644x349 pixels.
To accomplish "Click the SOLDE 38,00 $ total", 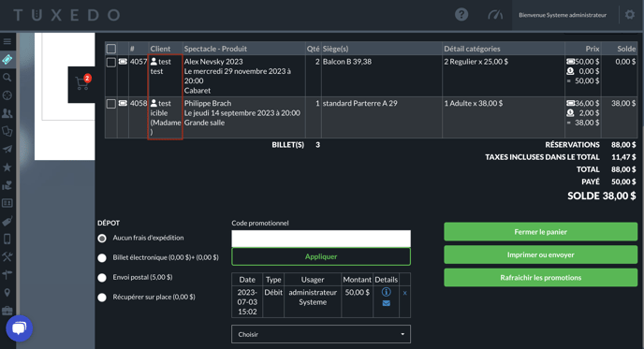I will click(x=602, y=196).
